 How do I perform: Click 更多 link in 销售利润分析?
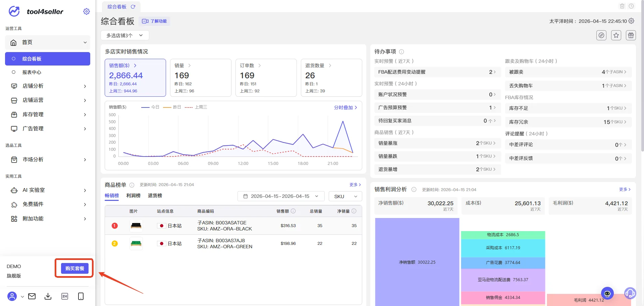(625, 189)
